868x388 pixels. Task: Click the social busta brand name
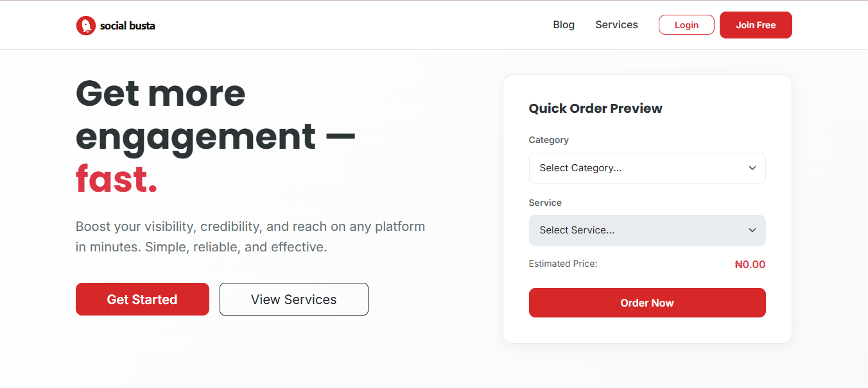[127, 26]
